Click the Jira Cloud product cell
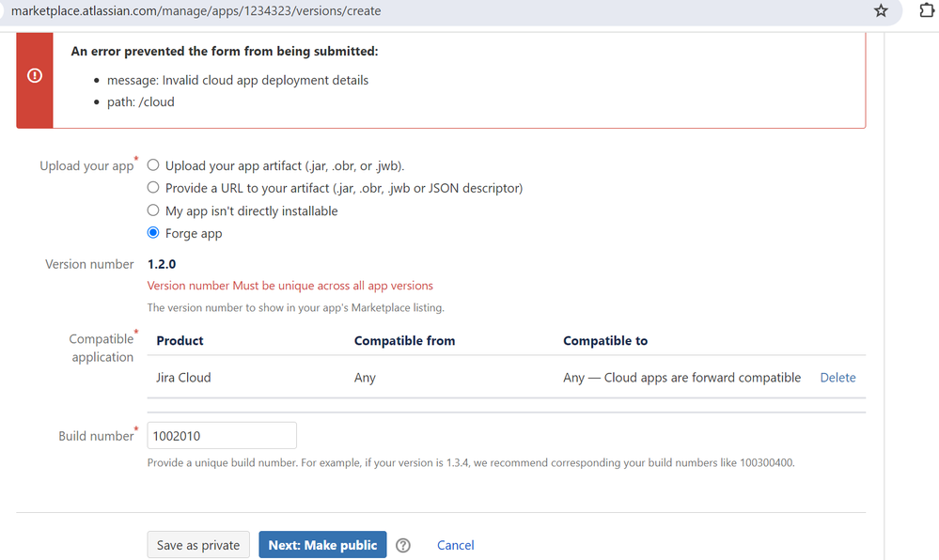Viewport: 939px width, 560px height. click(x=183, y=378)
